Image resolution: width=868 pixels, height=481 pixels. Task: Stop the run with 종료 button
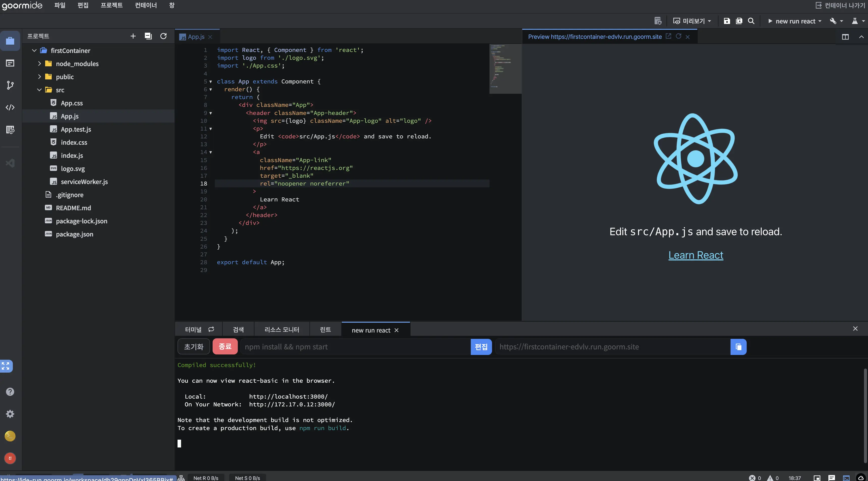pos(225,347)
